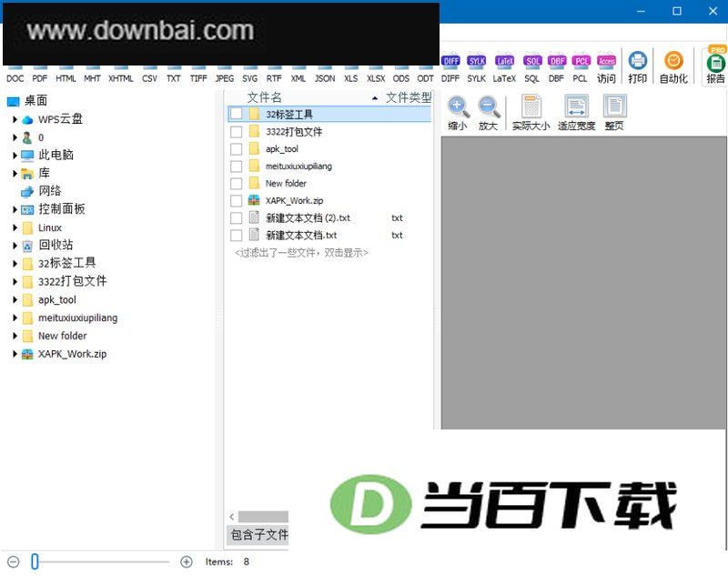728x576 pixels.
Task: Expand 库 tree node
Action: (15, 173)
